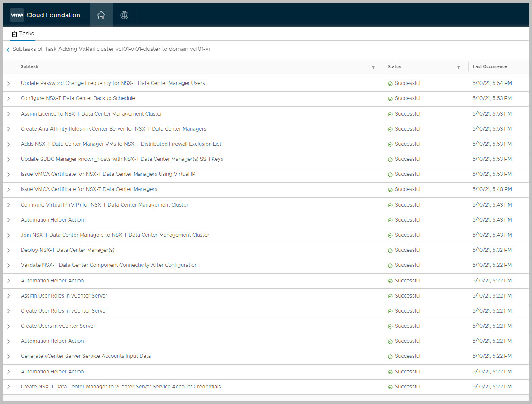Viewport: 532px width, 404px height.
Task: Expand Generate vCenter Server Service Accounts row
Action: (9, 357)
